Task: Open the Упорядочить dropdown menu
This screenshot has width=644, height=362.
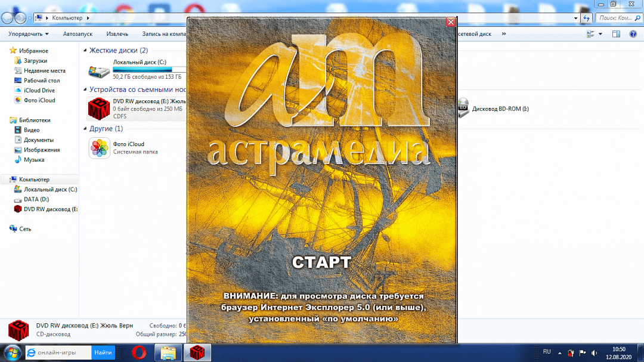Action: (x=29, y=34)
